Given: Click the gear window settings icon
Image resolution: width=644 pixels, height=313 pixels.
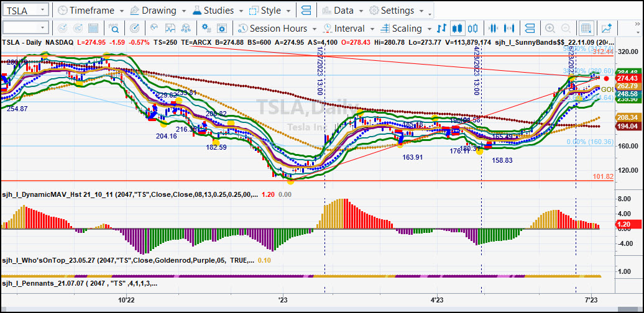Looking at the screenshot, I should (222, 29).
